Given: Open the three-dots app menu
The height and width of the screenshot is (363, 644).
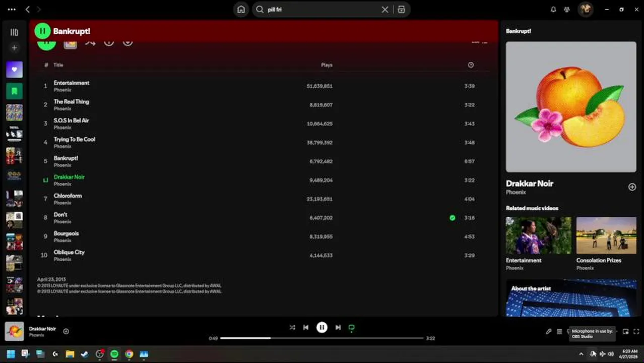Looking at the screenshot, I should point(12,9).
